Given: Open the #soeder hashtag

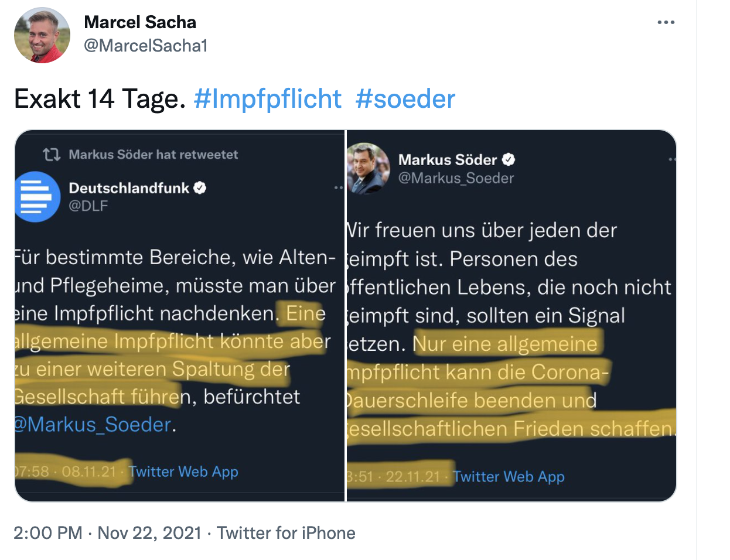Looking at the screenshot, I should [x=405, y=99].
